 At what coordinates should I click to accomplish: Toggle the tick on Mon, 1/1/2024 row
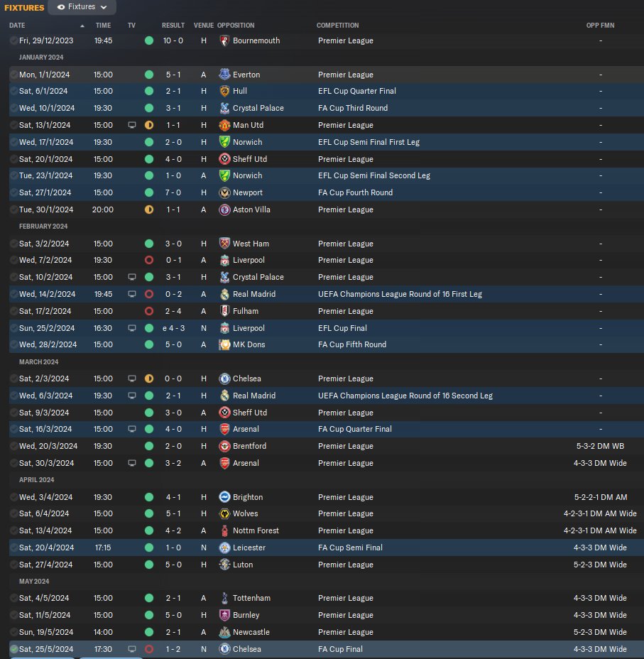(14, 75)
